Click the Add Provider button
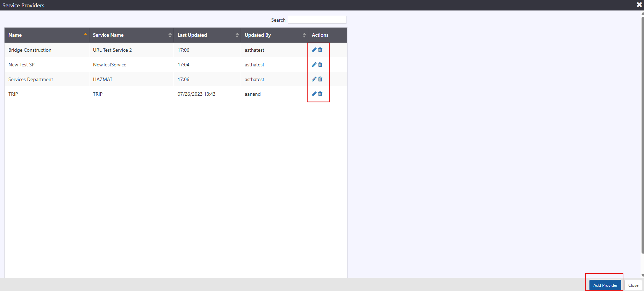644x291 pixels. [x=605, y=285]
